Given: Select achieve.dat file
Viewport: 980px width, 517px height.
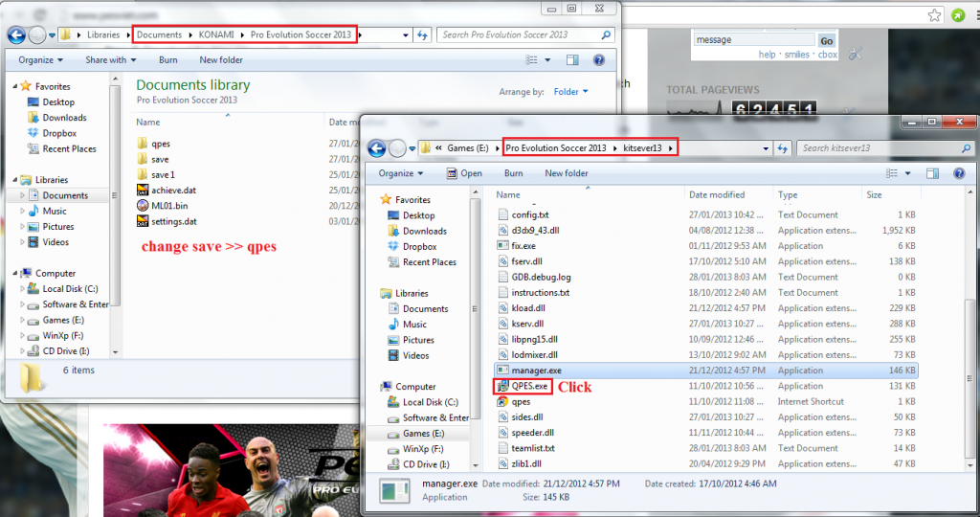Looking at the screenshot, I should tap(167, 191).
